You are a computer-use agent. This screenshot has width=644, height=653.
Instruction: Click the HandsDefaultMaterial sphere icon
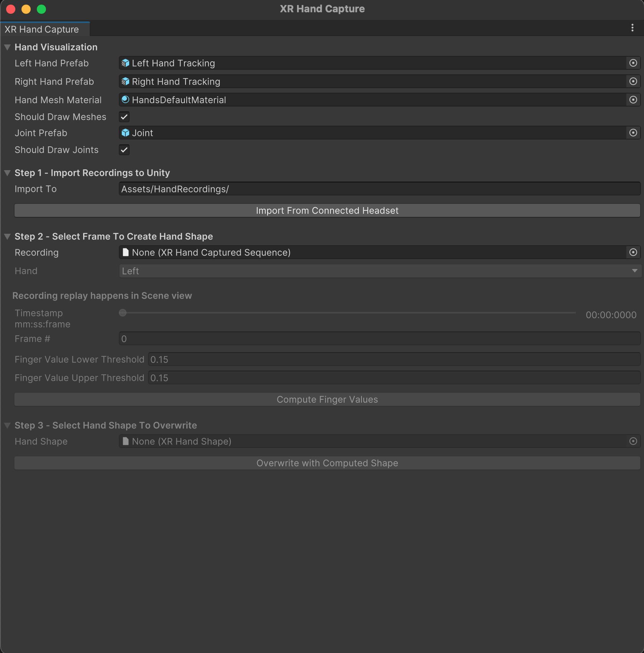coord(125,100)
